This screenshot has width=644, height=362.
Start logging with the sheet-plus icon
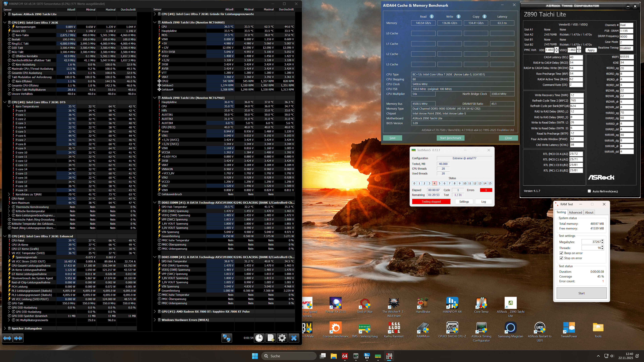[x=271, y=338]
